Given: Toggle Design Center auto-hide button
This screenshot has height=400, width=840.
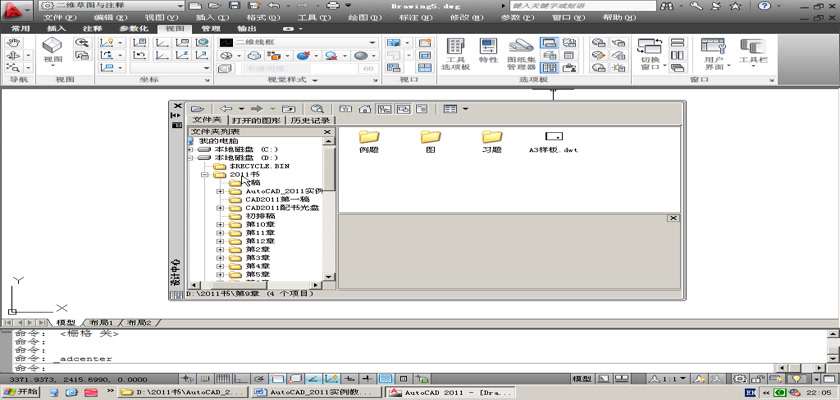Looking at the screenshot, I should pos(176,115).
